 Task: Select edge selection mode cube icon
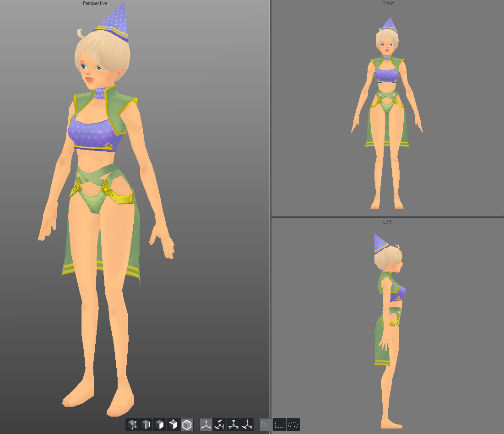tap(146, 425)
